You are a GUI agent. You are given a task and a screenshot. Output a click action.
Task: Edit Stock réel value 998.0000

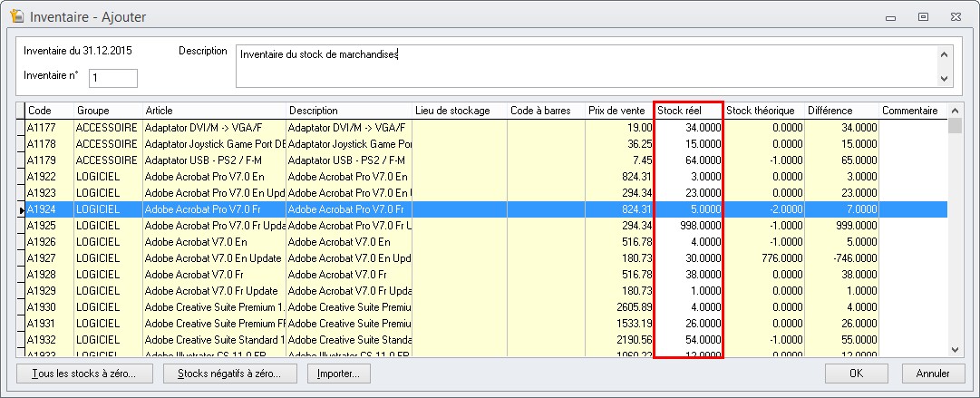tap(688, 226)
